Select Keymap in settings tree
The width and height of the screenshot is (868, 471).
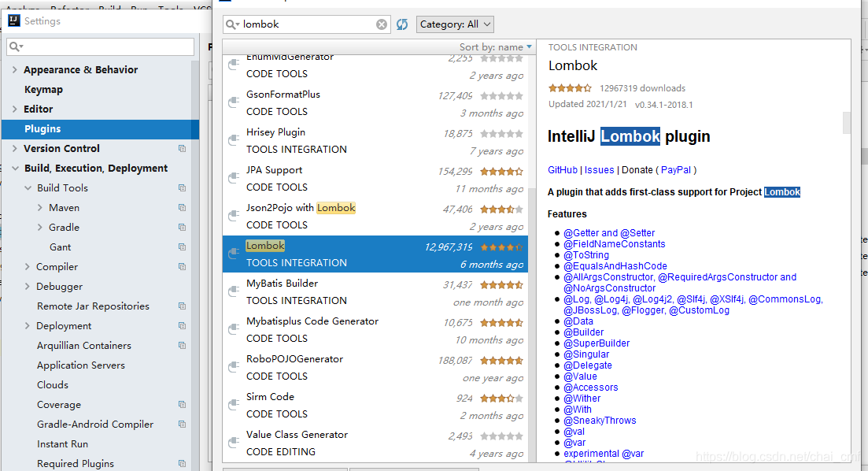pos(44,90)
